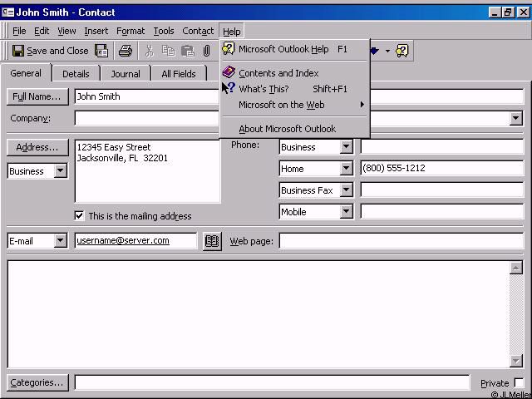
Task: Switch to the All Fields tab
Action: [179, 74]
